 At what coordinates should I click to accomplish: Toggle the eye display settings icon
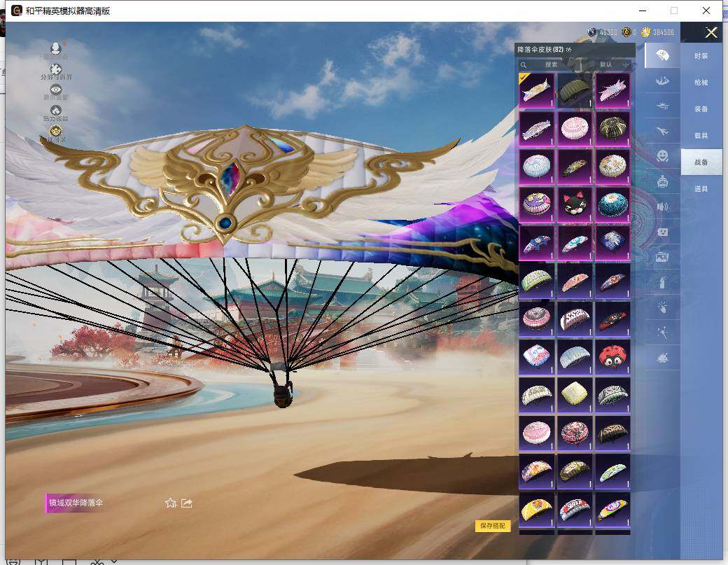pos(56,90)
